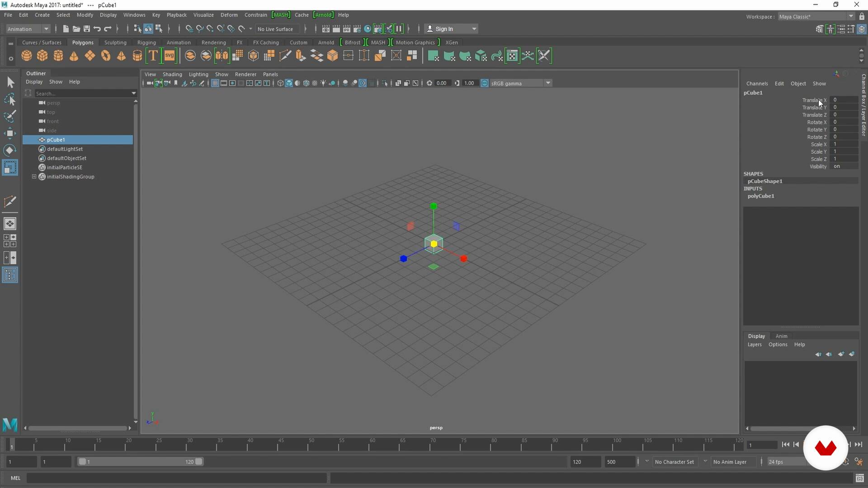Open the Create menu
Viewport: 868px width, 488px height.
(x=42, y=15)
